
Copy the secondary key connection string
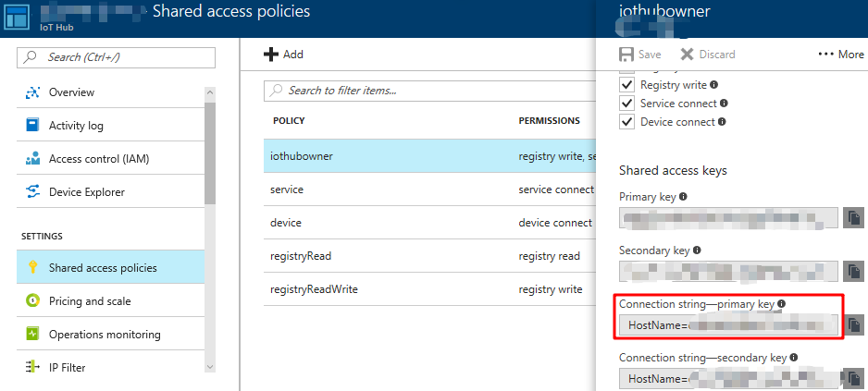click(854, 378)
